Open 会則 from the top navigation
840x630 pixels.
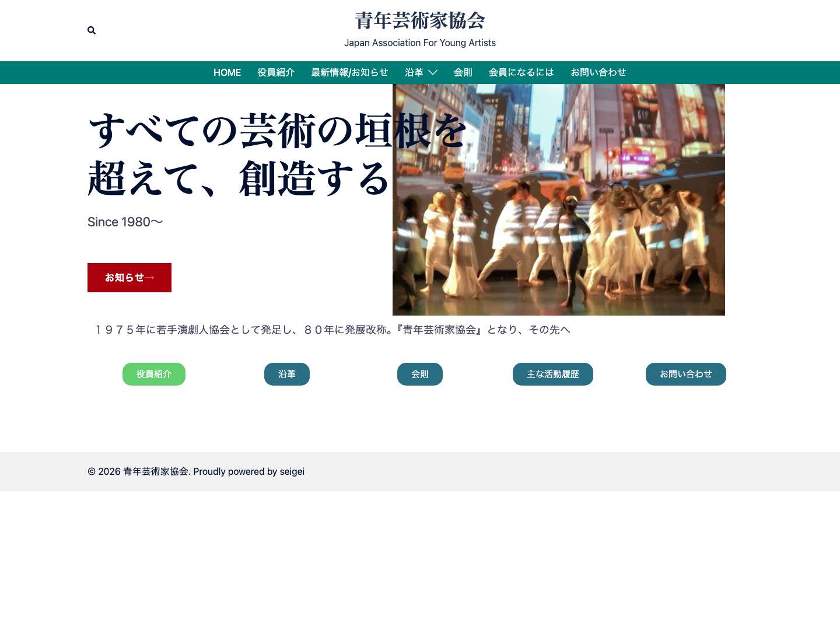(463, 72)
